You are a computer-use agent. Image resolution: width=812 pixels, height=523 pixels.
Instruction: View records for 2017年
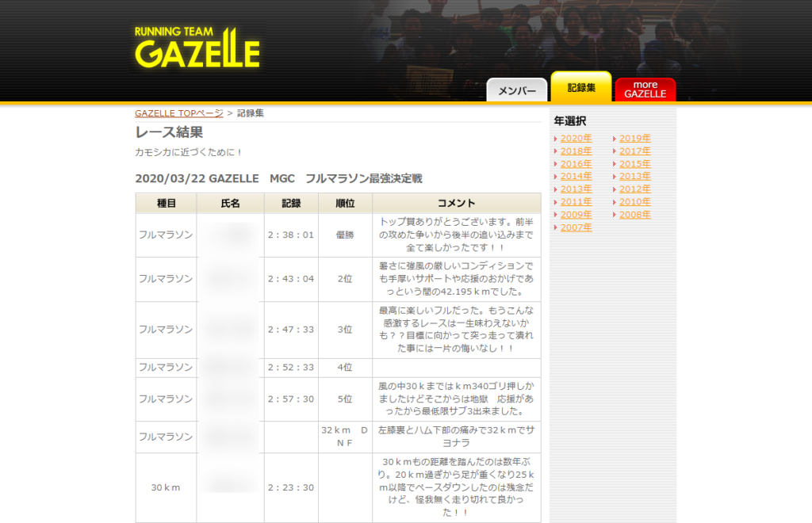[x=634, y=151]
